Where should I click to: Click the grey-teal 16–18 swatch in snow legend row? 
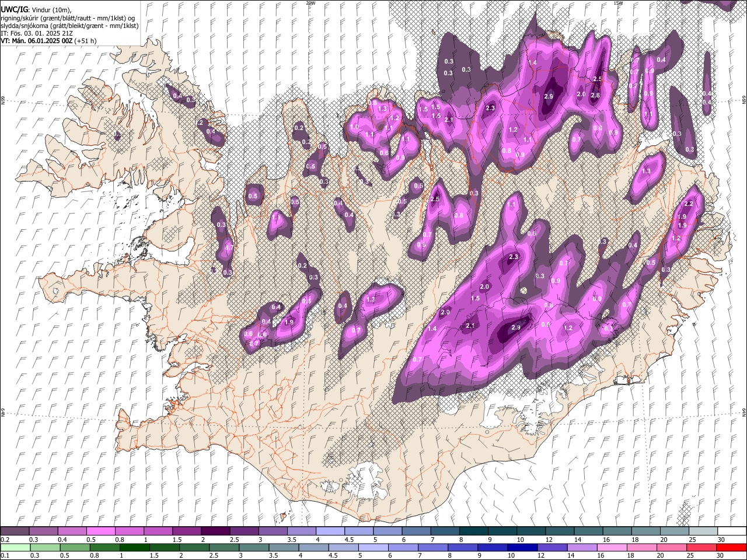click(617, 531)
